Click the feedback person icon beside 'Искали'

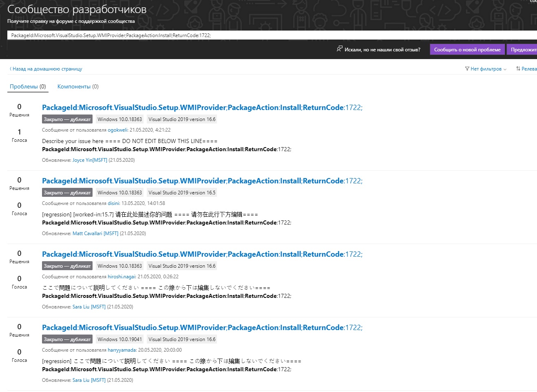339,49
